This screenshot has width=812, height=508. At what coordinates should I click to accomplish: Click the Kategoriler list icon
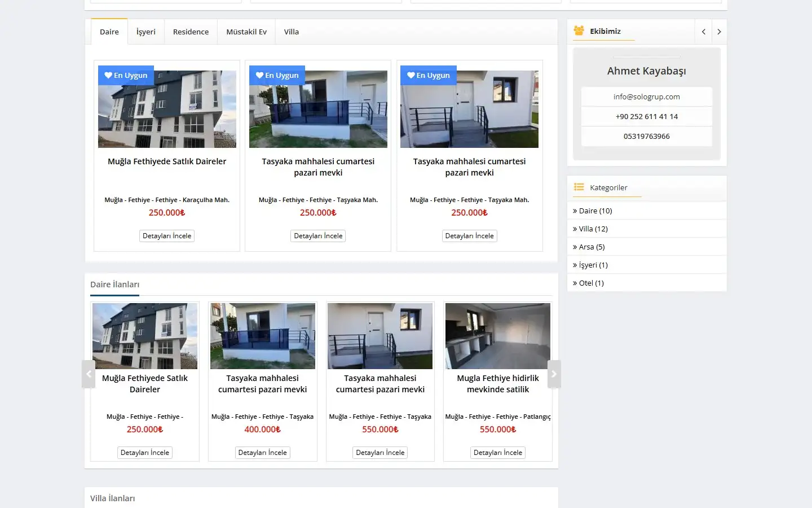coord(579,187)
